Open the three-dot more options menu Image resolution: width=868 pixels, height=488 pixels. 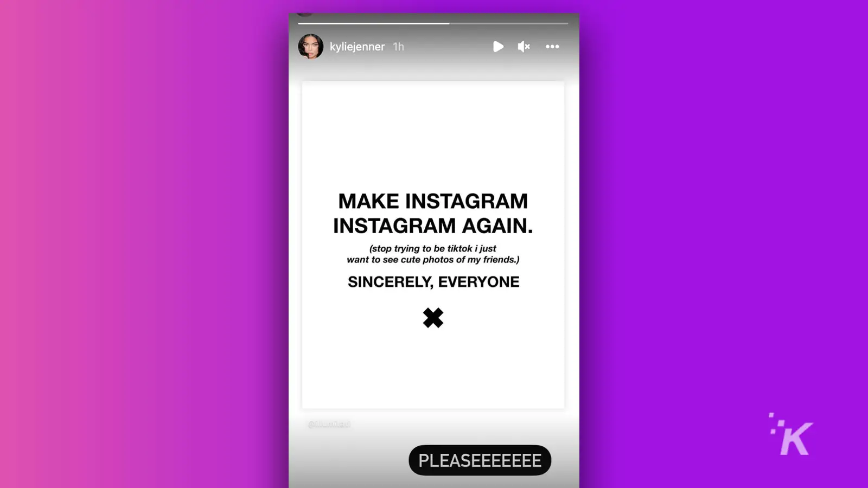point(552,47)
